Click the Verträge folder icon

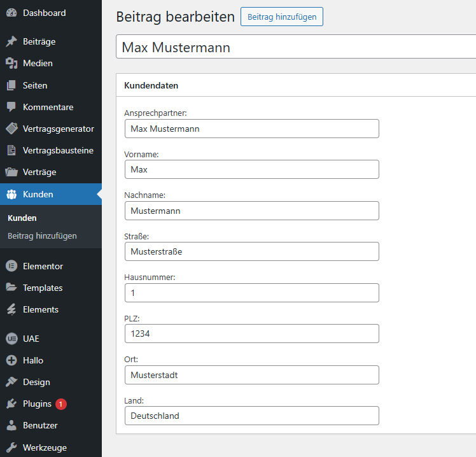point(11,172)
